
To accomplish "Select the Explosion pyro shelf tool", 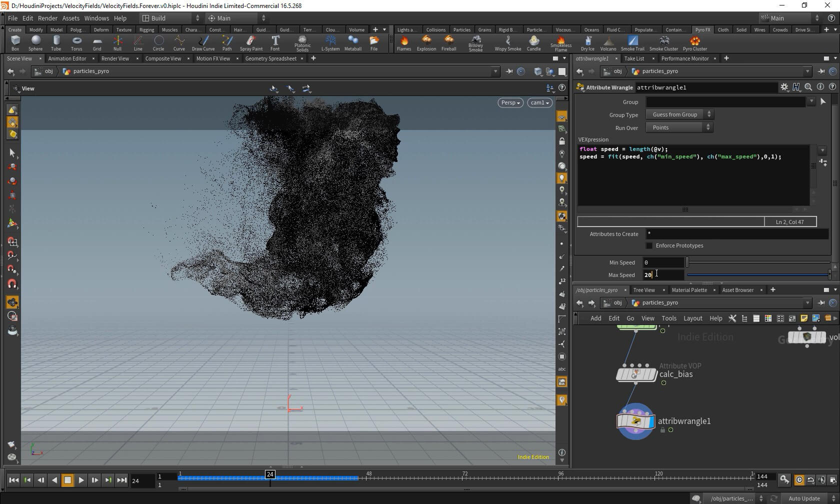I will point(426,42).
